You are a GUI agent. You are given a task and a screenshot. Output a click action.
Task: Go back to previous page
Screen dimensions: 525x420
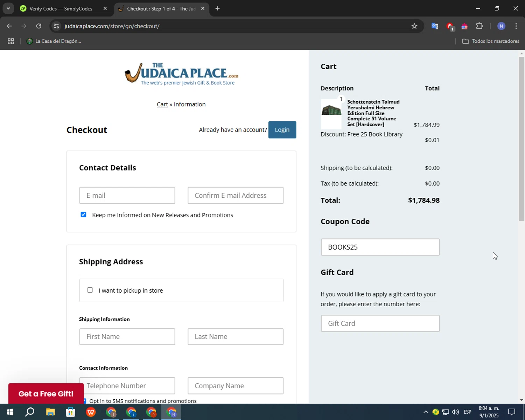point(9,26)
